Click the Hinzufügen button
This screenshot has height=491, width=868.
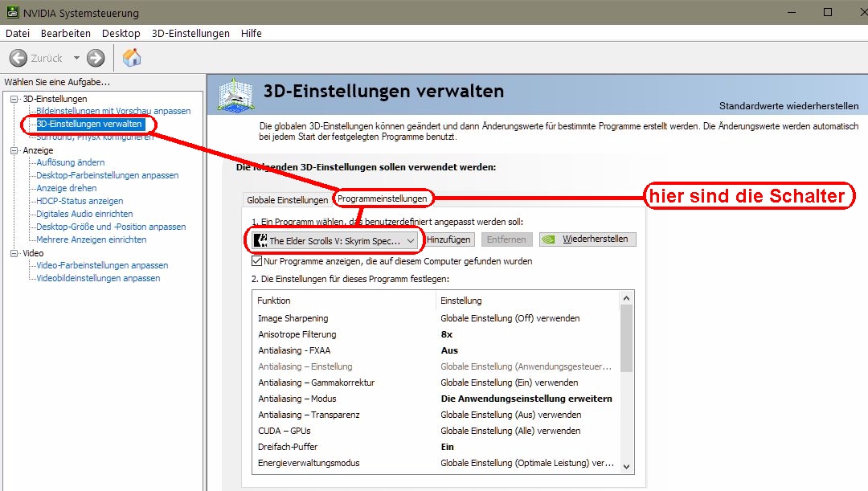pos(448,239)
